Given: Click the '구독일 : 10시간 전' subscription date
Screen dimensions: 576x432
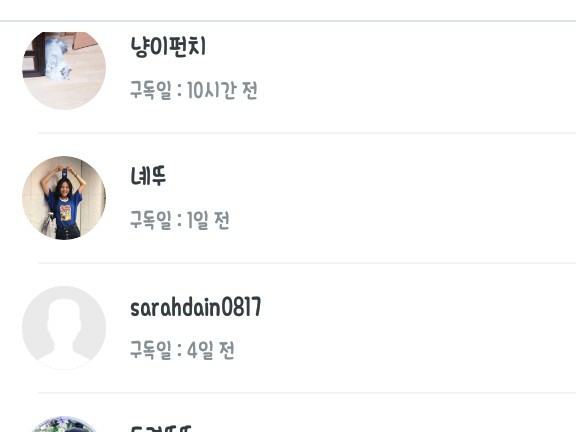Looking at the screenshot, I should click(194, 90).
